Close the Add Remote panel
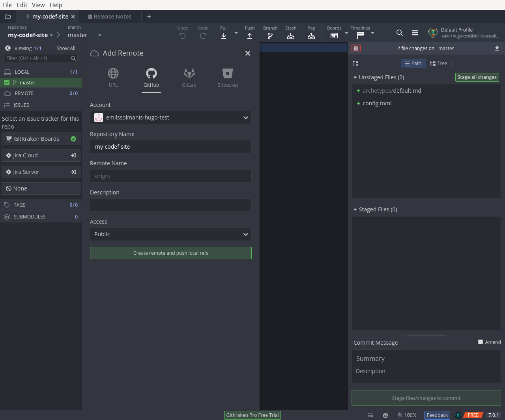The image size is (505, 420). [248, 53]
